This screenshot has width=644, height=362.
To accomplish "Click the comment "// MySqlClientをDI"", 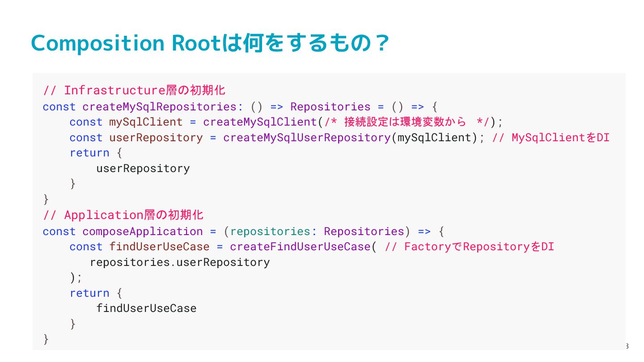I will click(x=551, y=138).
